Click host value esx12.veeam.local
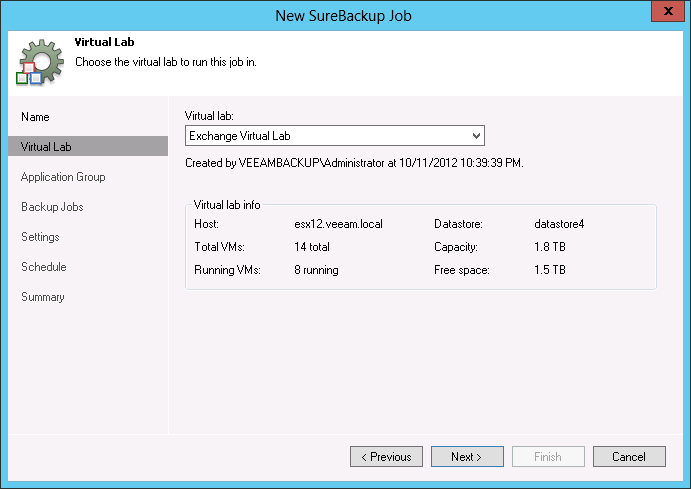Image resolution: width=691 pixels, height=489 pixels. click(338, 224)
